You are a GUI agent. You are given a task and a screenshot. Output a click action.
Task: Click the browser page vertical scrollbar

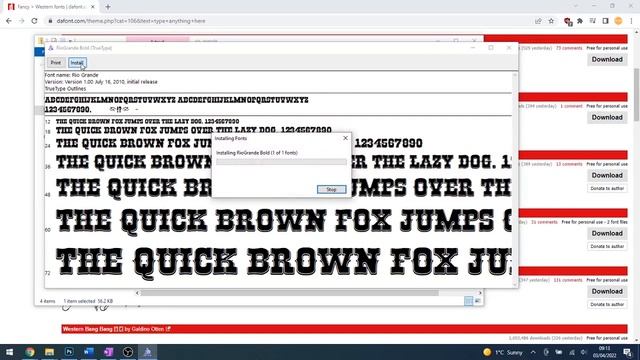click(x=636, y=95)
